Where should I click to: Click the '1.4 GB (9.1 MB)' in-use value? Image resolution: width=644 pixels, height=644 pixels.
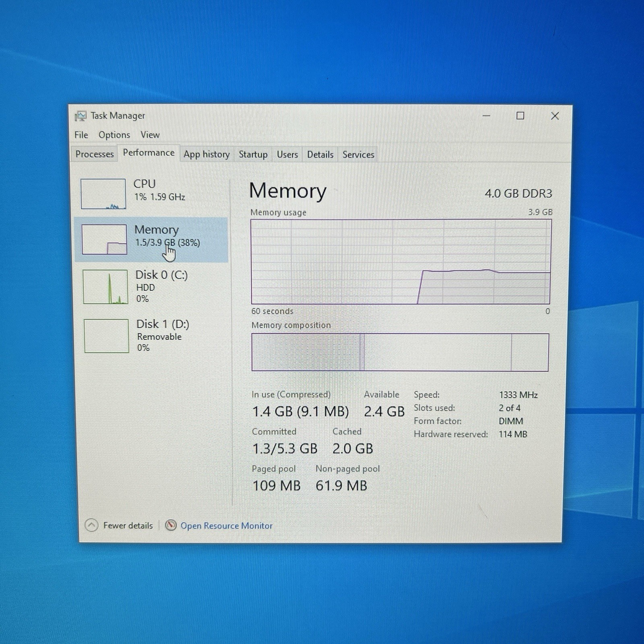(301, 411)
